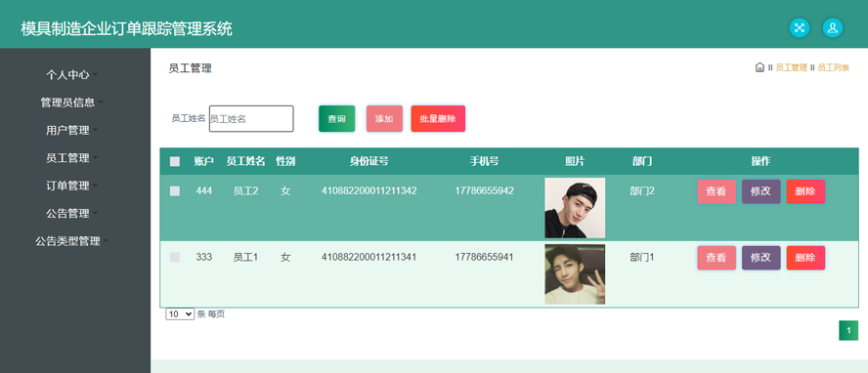The image size is (868, 373).
Task: Click the 部门 column header
Action: click(642, 161)
